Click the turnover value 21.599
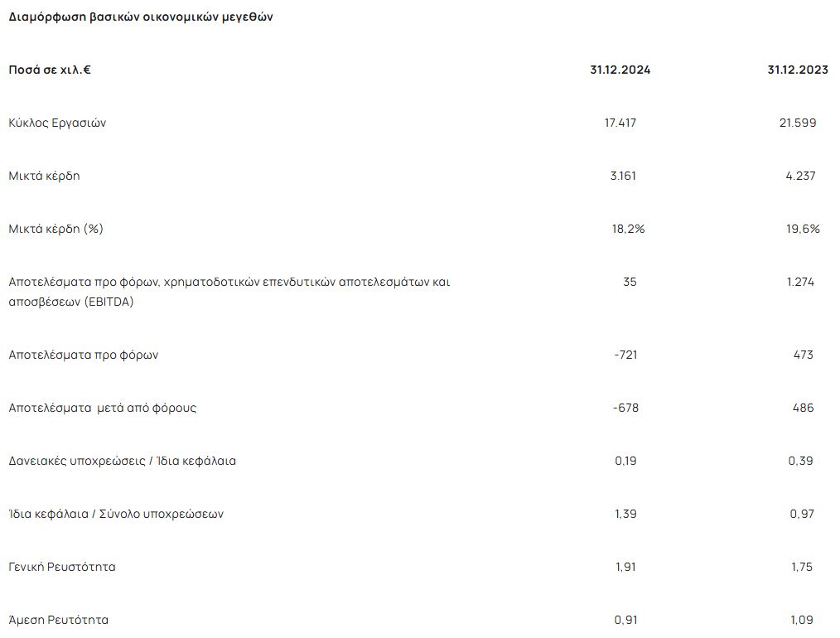 798,123
